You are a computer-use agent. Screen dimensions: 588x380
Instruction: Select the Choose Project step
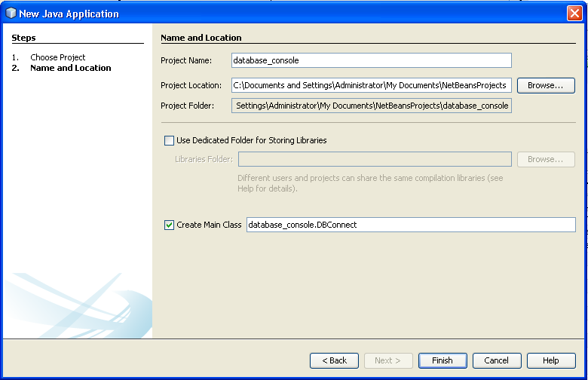pos(58,57)
